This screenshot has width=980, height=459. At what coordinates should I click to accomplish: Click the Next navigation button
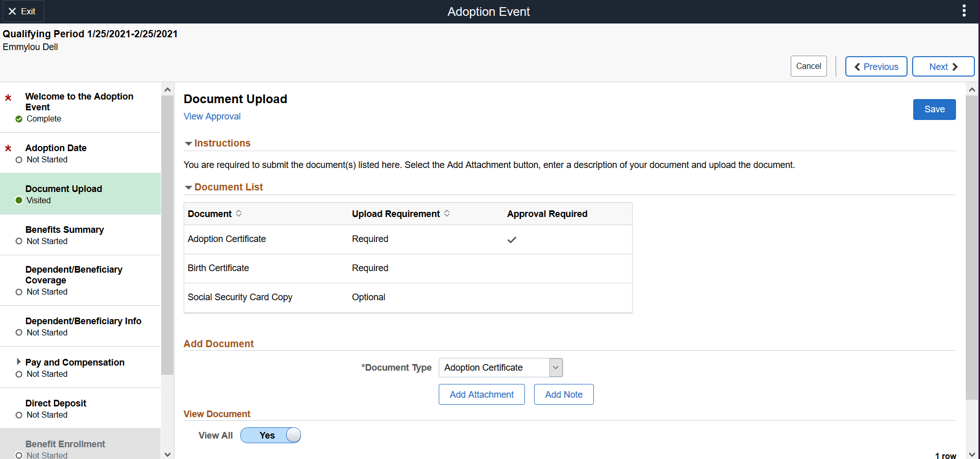click(x=943, y=67)
